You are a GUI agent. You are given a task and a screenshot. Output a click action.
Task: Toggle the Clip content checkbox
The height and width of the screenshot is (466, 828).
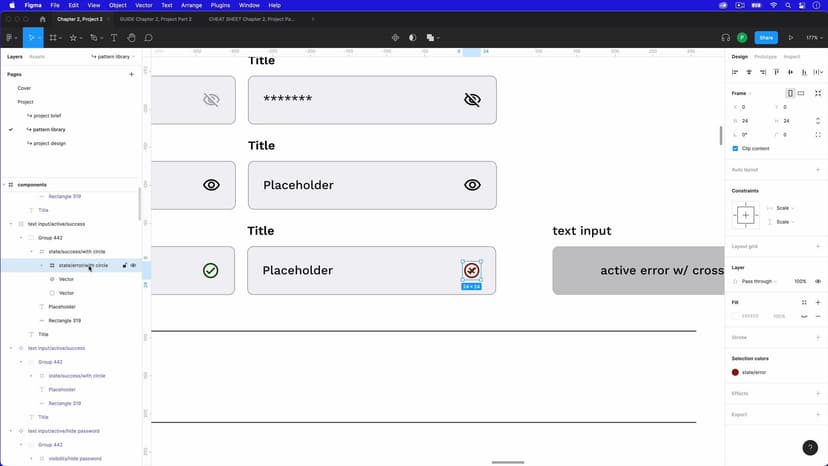tap(735, 148)
